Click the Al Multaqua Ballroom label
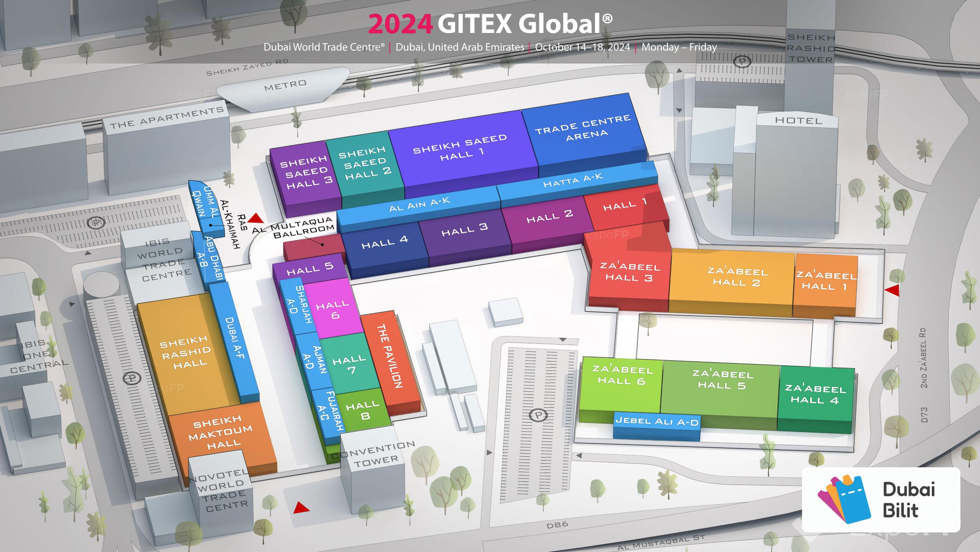The image size is (980, 552). point(293,229)
